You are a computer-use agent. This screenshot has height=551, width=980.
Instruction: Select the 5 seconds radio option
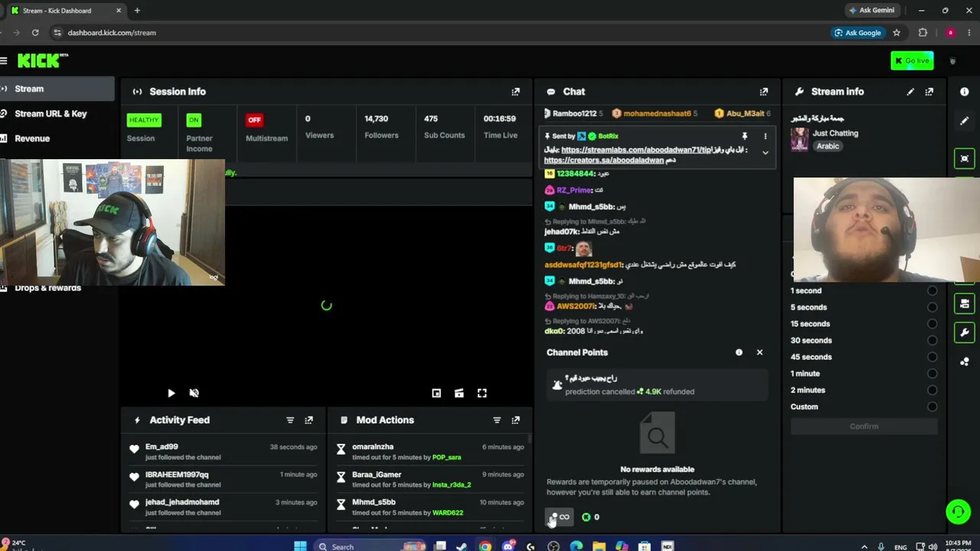pos(932,308)
